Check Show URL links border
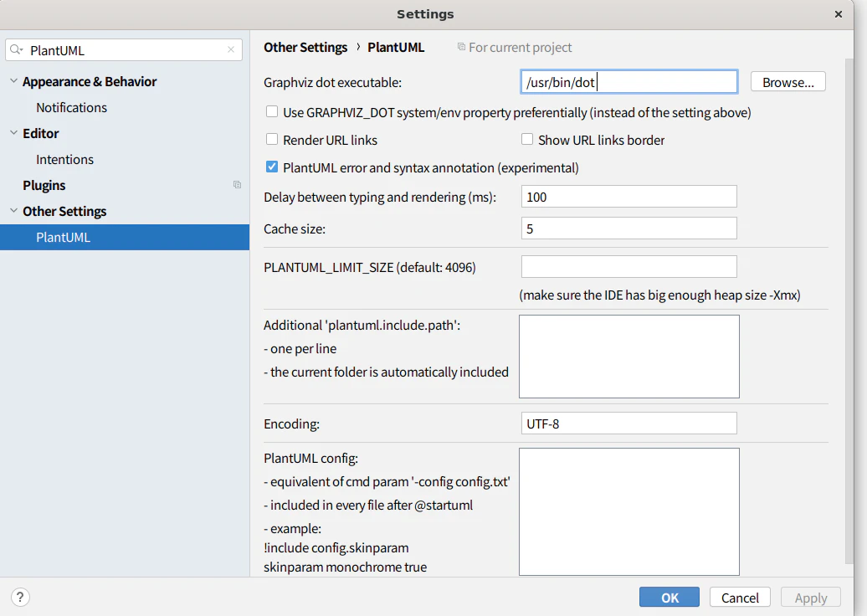Viewport: 867px width, 616px height. [527, 139]
